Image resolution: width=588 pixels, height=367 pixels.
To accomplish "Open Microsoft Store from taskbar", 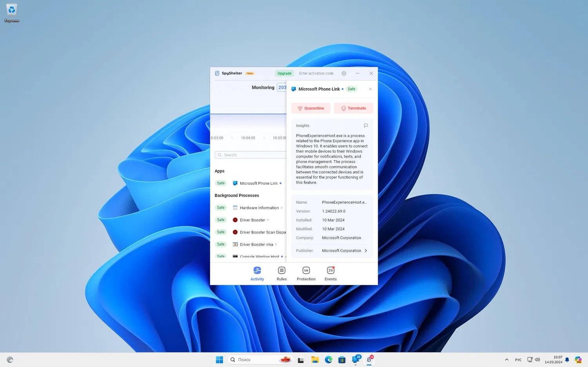I will pos(342,360).
